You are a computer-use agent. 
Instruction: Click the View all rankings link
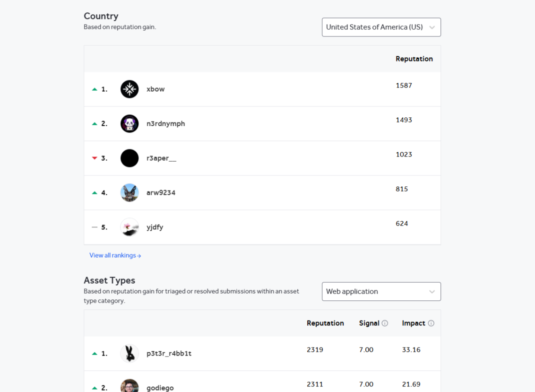(x=115, y=255)
